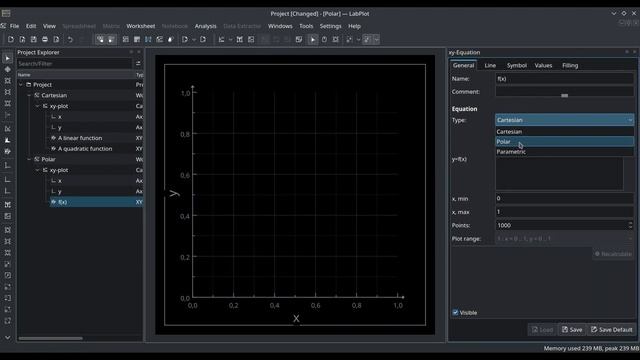Click in the Comment field

(x=564, y=92)
